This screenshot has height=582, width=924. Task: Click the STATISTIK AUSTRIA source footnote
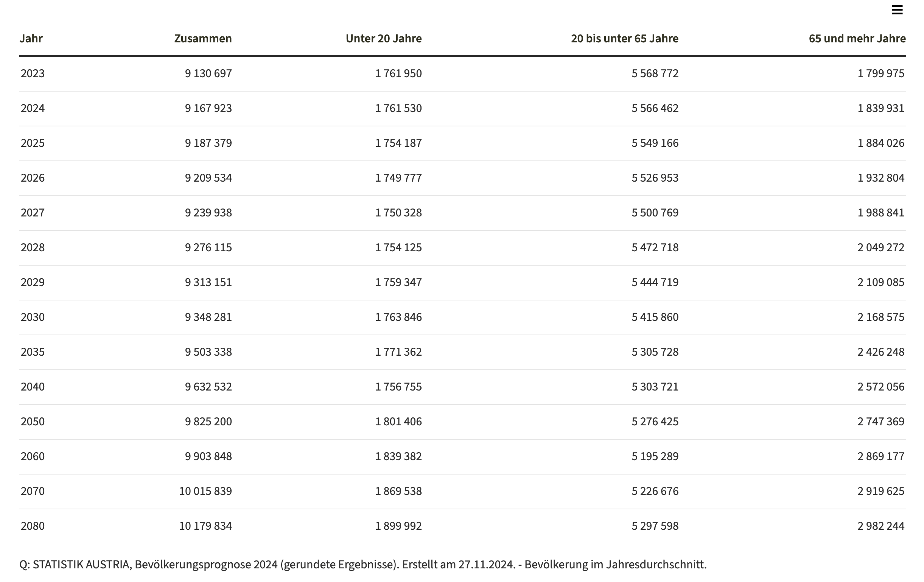(362, 564)
